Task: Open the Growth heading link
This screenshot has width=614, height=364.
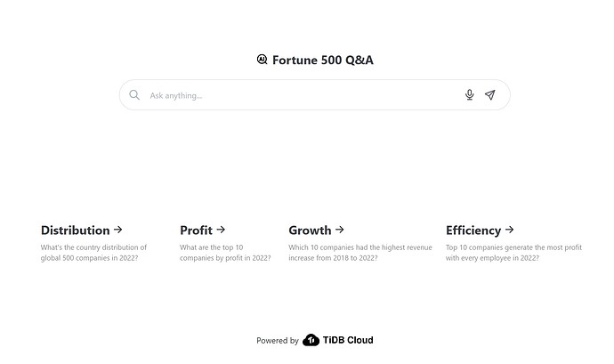Action: click(x=310, y=231)
